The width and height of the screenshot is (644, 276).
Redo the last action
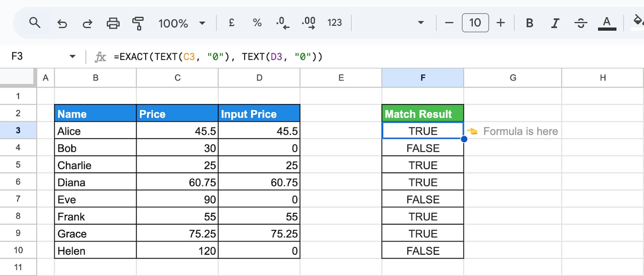click(x=87, y=23)
